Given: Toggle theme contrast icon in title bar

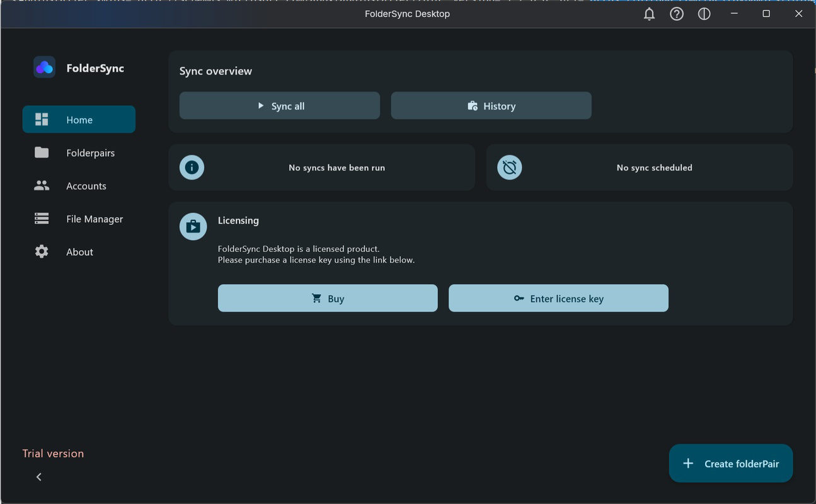Looking at the screenshot, I should tap(704, 14).
